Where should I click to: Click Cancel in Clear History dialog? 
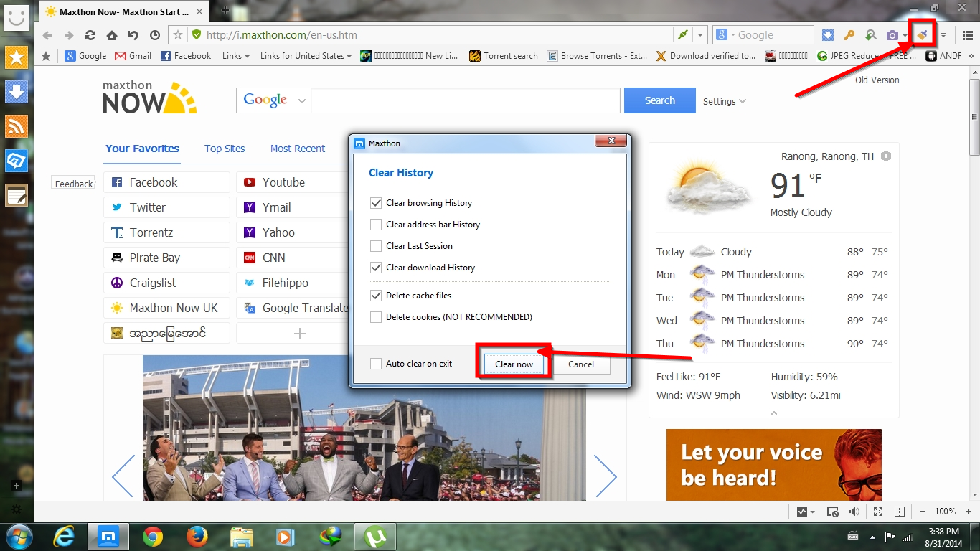point(581,364)
